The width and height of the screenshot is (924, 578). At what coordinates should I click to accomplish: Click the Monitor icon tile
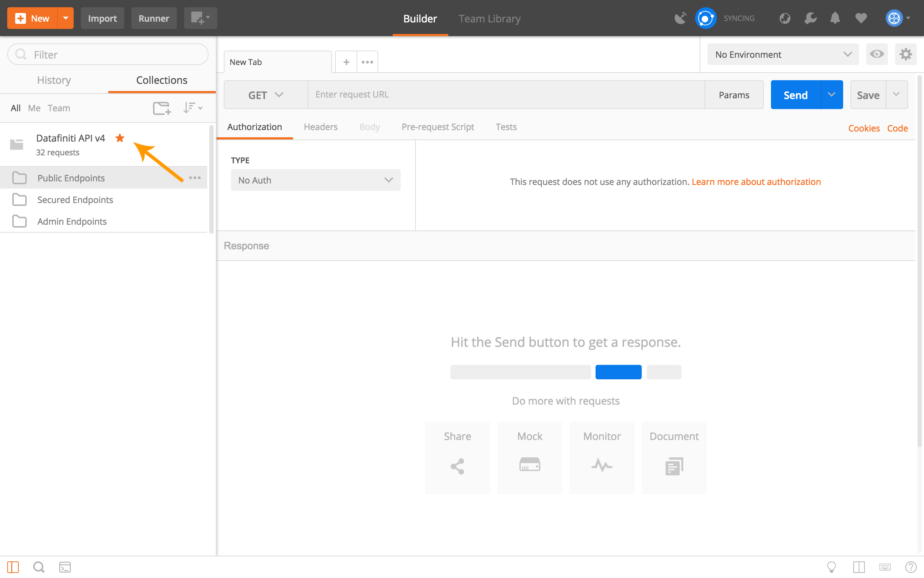point(602,458)
